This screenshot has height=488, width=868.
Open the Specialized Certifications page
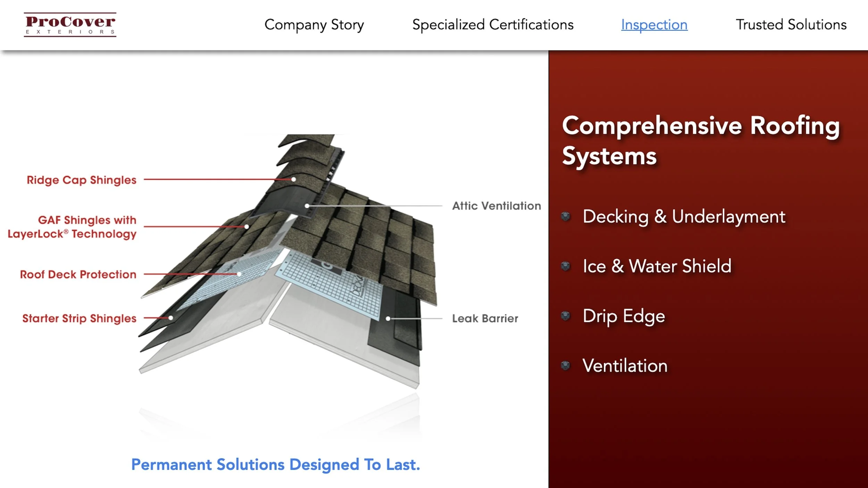click(x=493, y=25)
